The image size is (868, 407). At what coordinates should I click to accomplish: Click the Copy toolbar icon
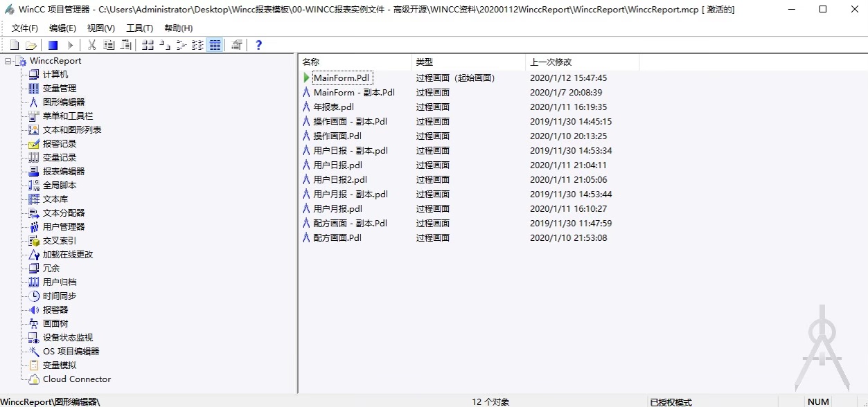pos(109,45)
